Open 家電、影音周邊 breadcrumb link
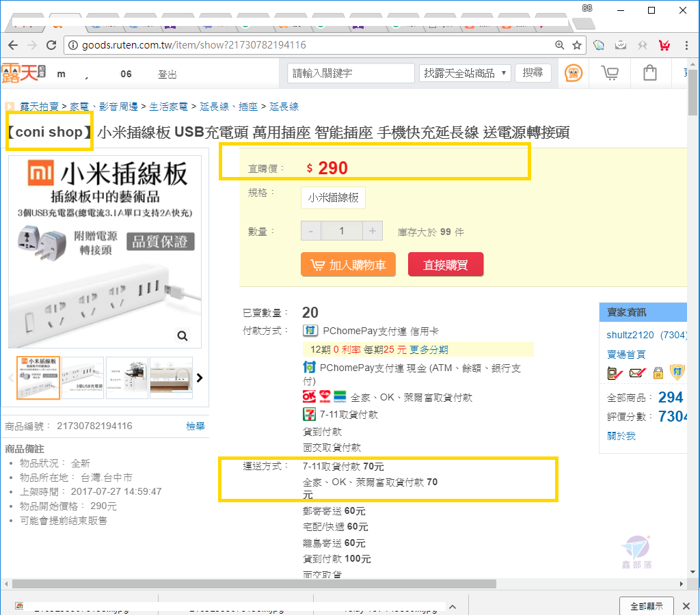 click(104, 106)
